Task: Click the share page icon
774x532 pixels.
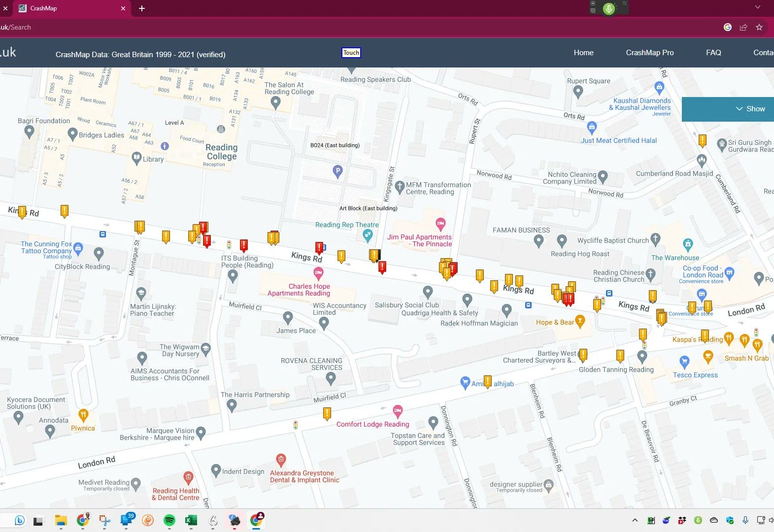Action: pos(743,27)
